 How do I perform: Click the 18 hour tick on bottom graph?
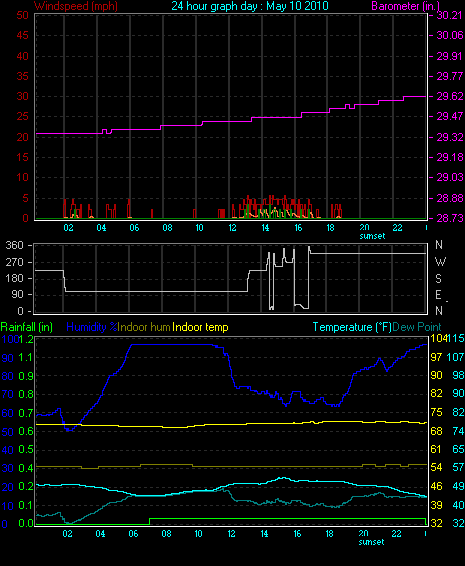click(x=330, y=534)
